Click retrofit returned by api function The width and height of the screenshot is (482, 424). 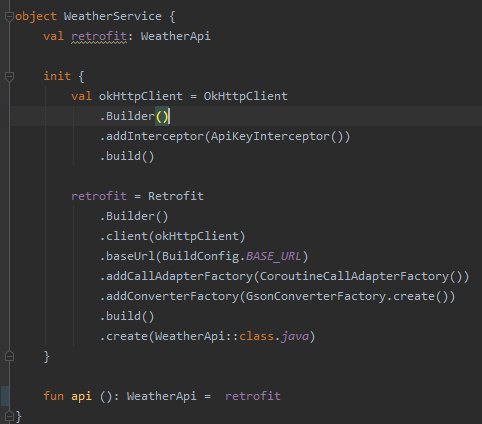tap(252, 396)
